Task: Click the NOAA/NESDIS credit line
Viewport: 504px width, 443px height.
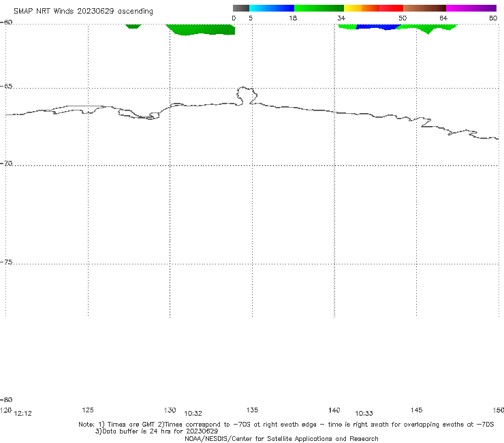Action: tap(281, 439)
